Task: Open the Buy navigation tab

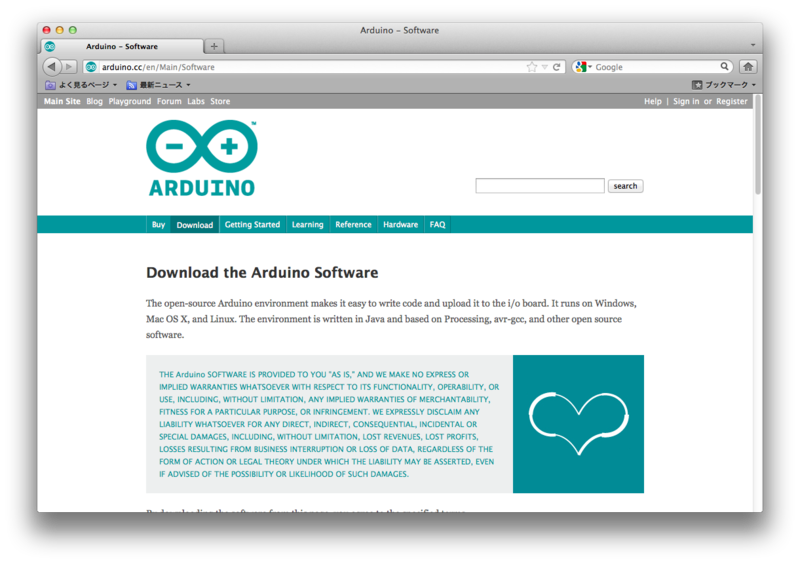Action: tap(158, 225)
